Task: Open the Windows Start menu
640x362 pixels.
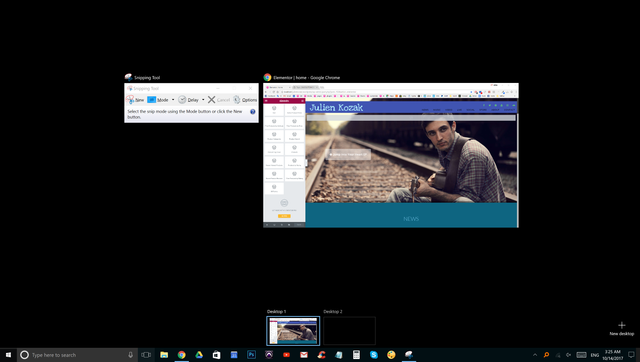Action: [8, 355]
